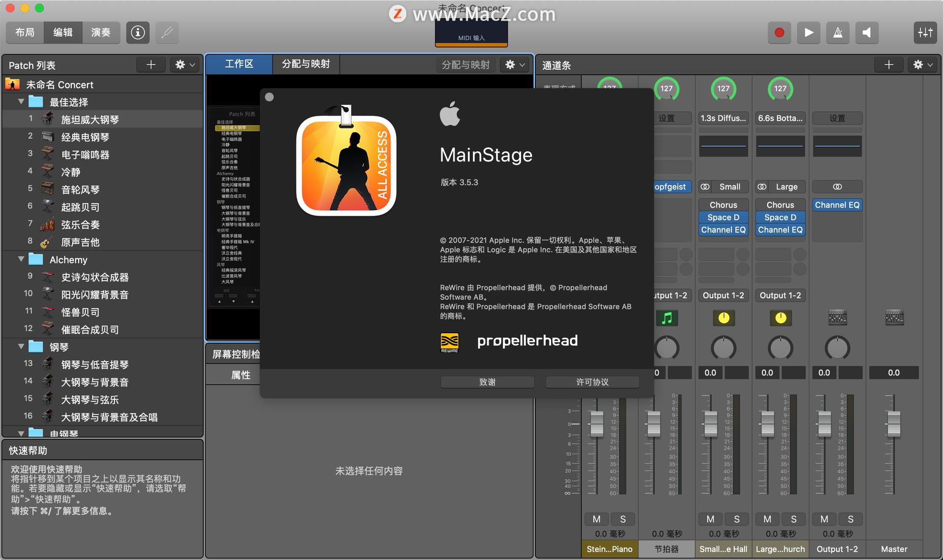This screenshot has height=560, width=943.
Task: Click the channel strip settings sliders icon top right
Action: point(925,32)
